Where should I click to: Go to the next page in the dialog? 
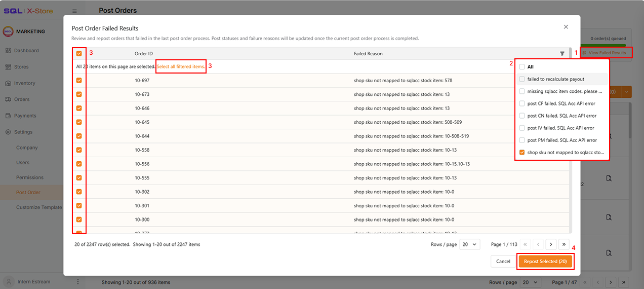551,244
